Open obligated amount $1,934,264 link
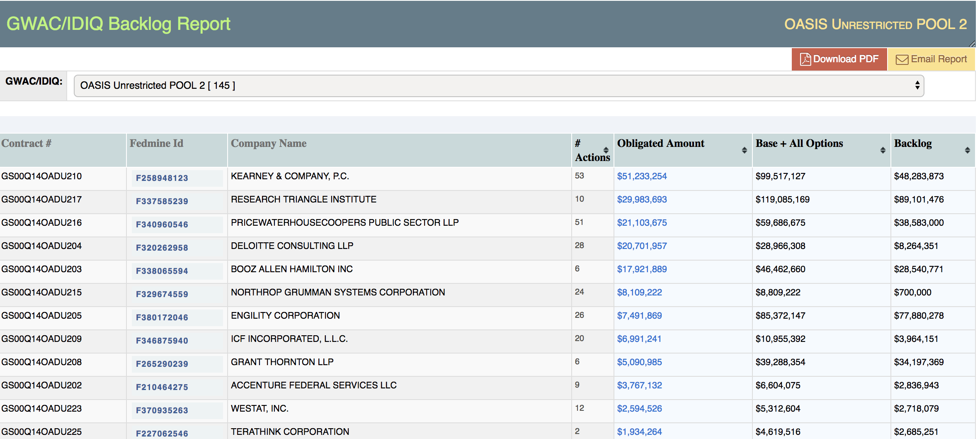 tap(639, 432)
